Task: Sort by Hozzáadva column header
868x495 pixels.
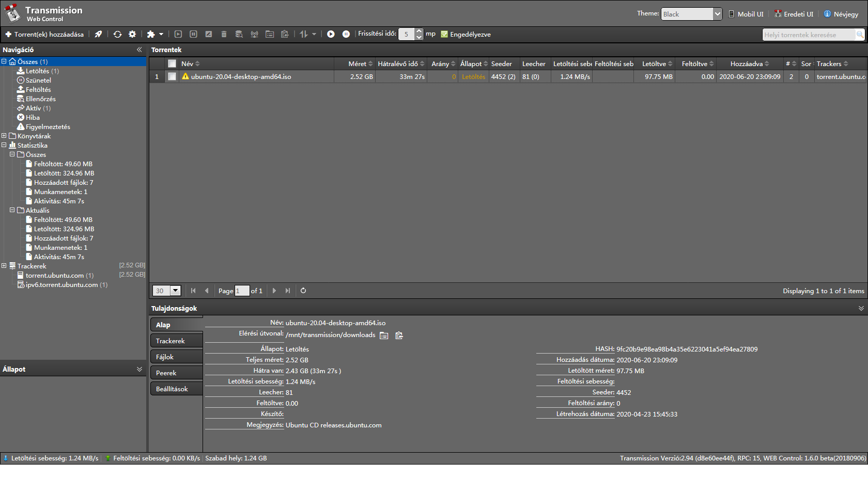Action: 750,63
